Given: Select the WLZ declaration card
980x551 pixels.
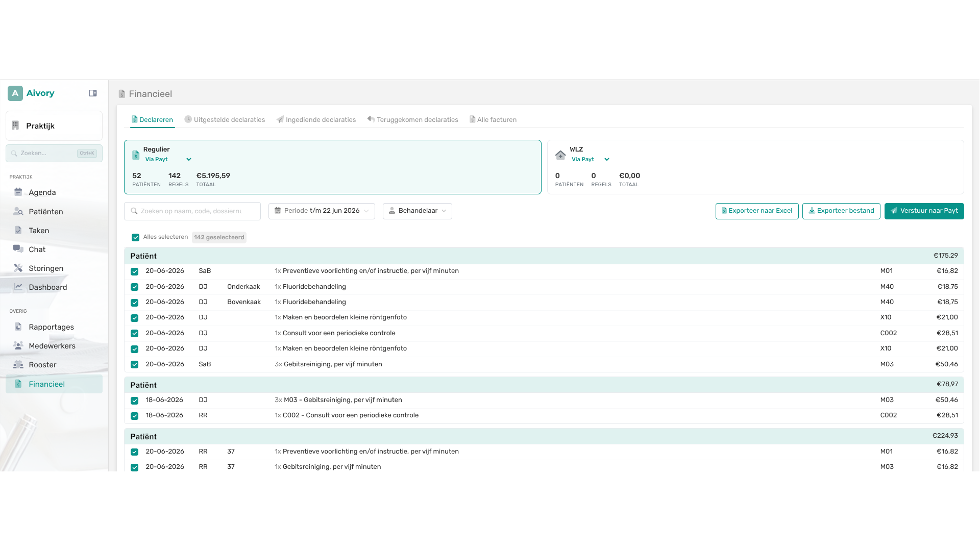Looking at the screenshot, I should (x=755, y=167).
